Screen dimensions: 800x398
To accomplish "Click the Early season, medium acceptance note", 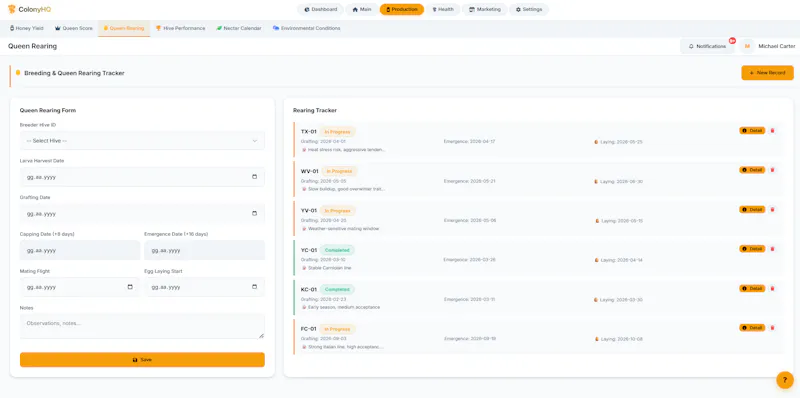I will 344,307.
